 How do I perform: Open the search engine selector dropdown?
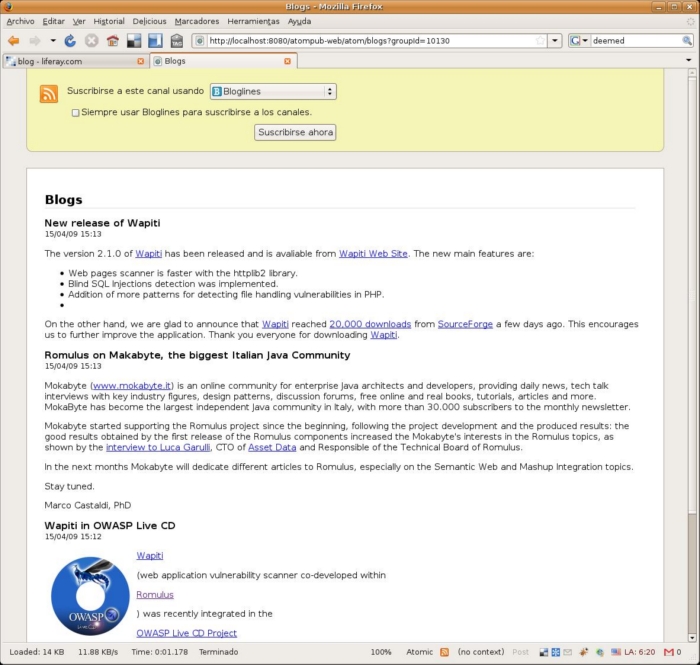tap(579, 41)
